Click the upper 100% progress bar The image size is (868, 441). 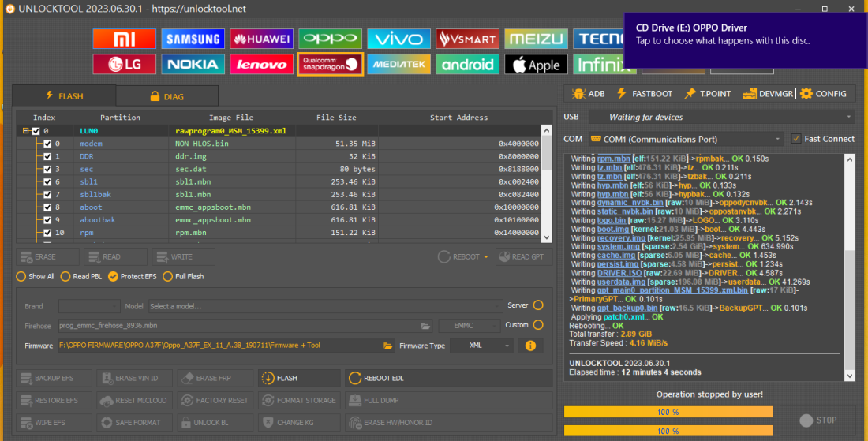click(x=668, y=412)
